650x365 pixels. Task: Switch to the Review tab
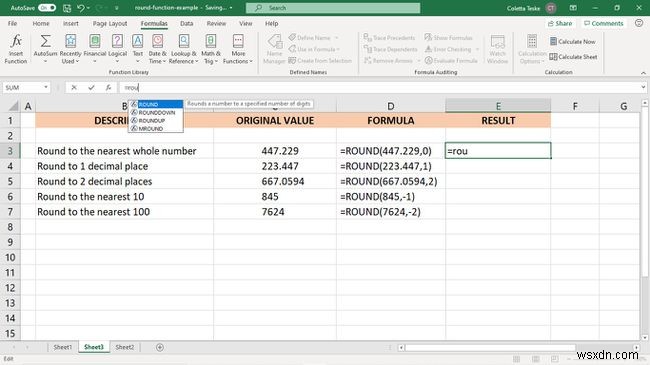pyautogui.click(x=216, y=24)
